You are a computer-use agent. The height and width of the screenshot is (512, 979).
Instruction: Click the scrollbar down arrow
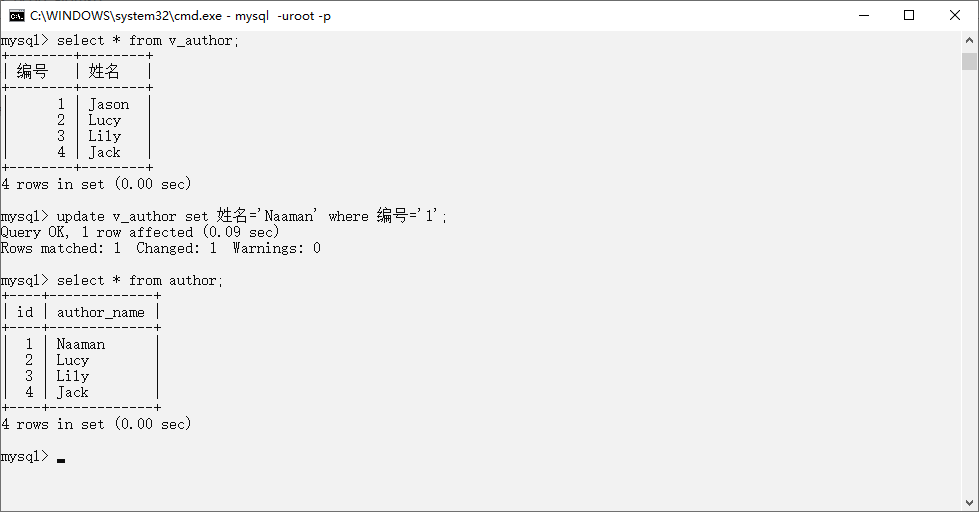[x=969, y=503]
